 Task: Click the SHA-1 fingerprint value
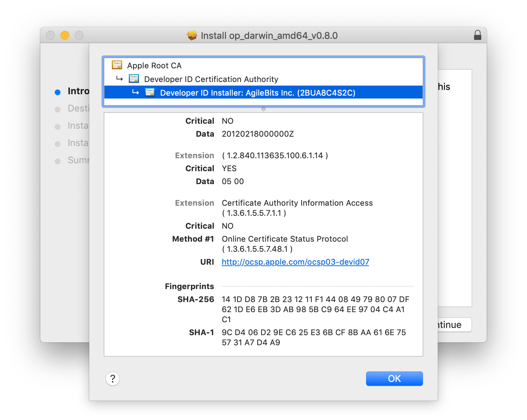(314, 337)
